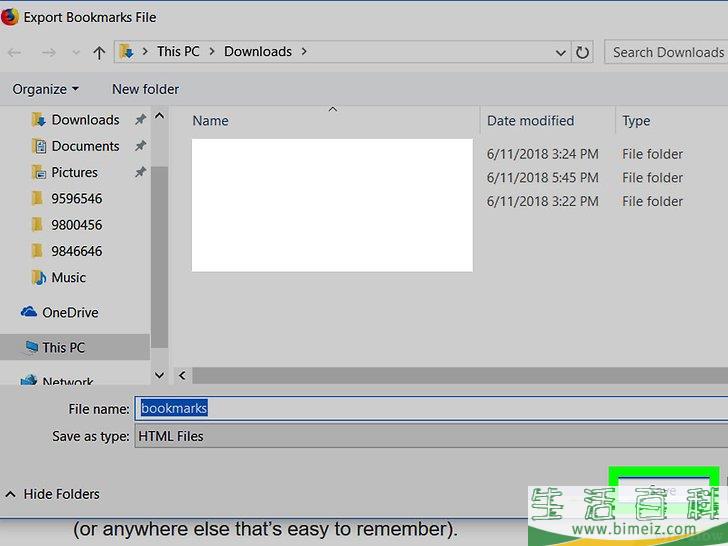Open the Organize dropdown menu
The height and width of the screenshot is (546, 728).
45,89
